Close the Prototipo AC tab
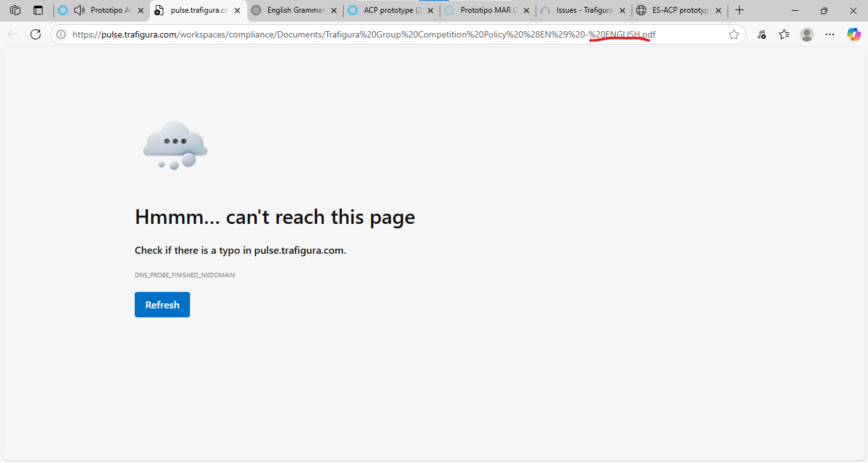 coord(140,10)
